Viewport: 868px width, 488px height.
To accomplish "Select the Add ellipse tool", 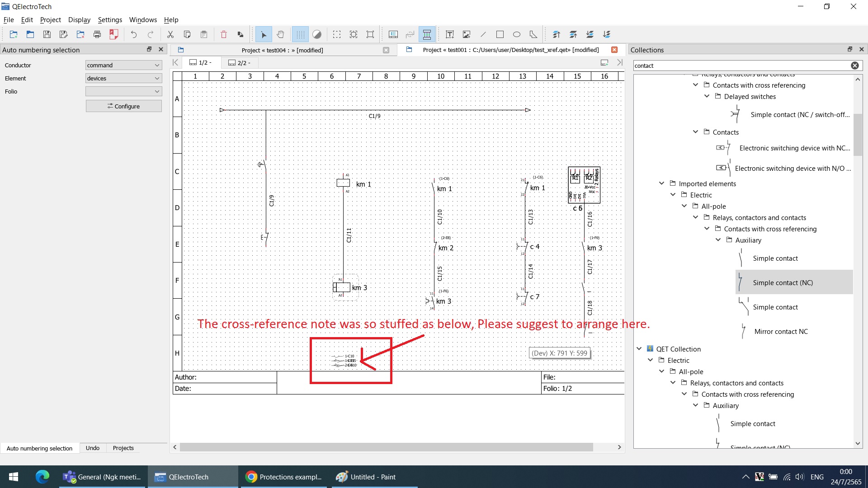I will pyautogui.click(x=517, y=34).
